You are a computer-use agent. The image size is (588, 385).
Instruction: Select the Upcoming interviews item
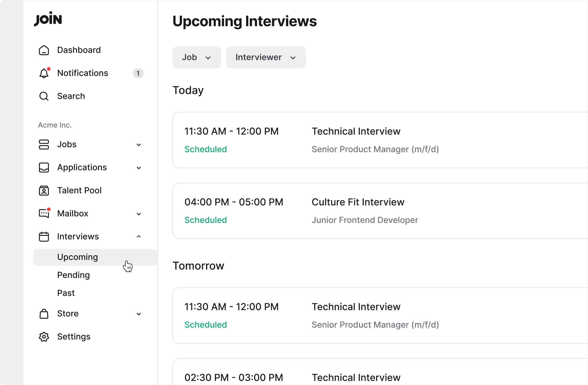78,257
